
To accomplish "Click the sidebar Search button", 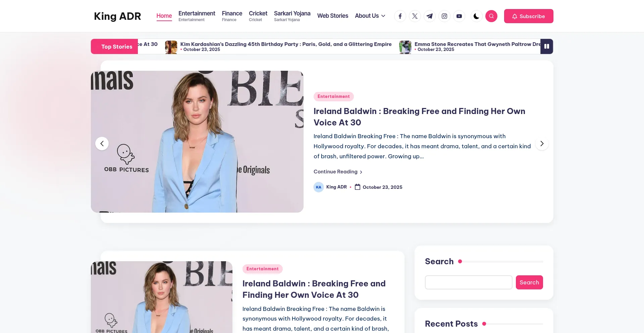I will pyautogui.click(x=529, y=282).
